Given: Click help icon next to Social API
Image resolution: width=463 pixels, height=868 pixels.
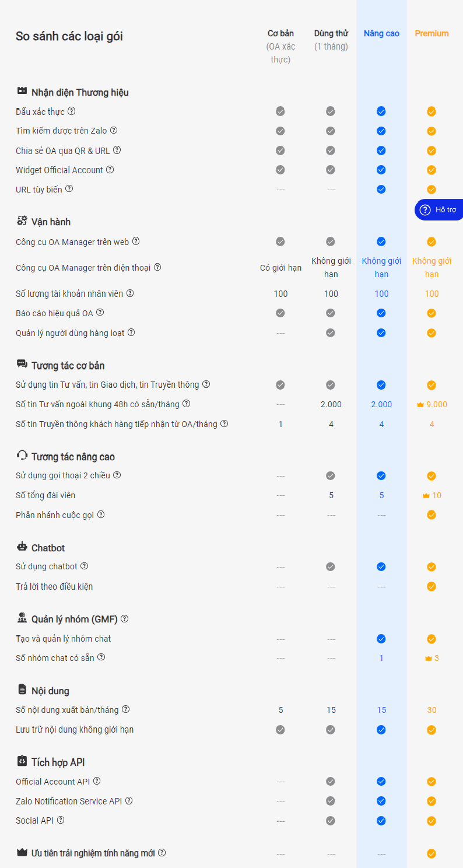Looking at the screenshot, I should point(61,820).
